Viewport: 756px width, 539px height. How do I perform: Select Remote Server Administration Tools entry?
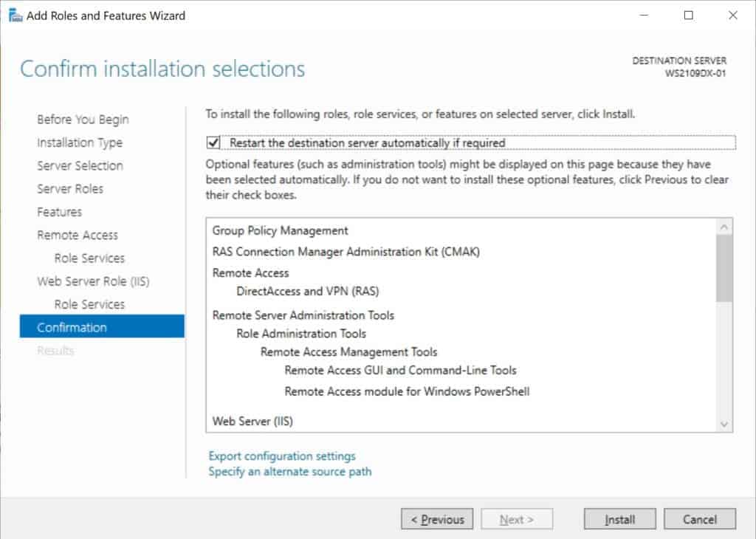click(x=303, y=315)
